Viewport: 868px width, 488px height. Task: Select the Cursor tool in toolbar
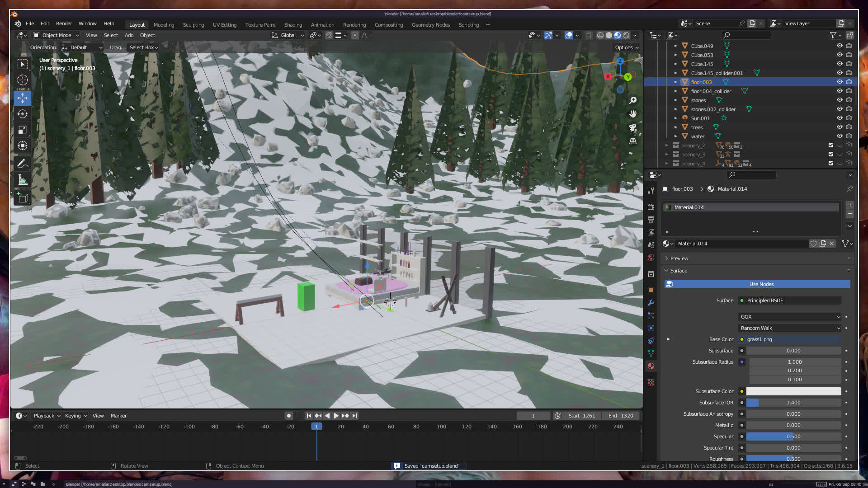[x=22, y=80]
